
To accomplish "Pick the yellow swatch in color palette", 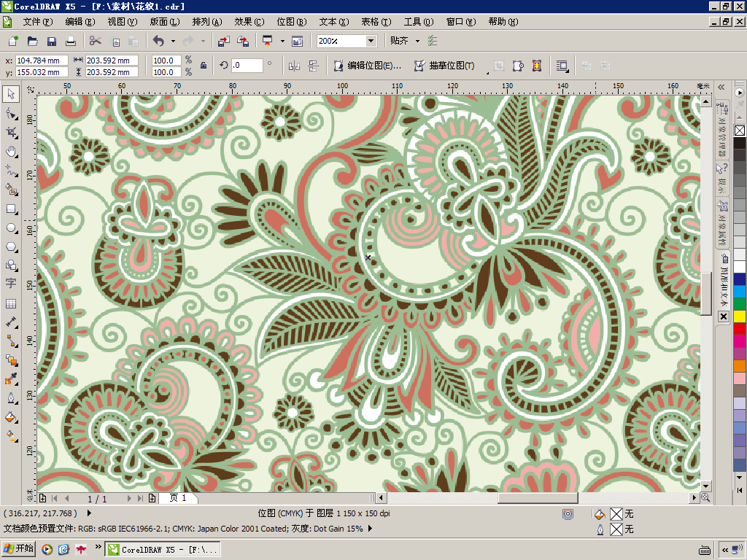I will click(740, 316).
